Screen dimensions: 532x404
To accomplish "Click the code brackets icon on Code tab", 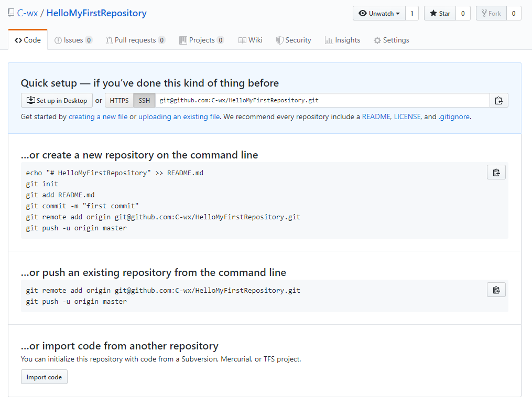I will coord(18,40).
